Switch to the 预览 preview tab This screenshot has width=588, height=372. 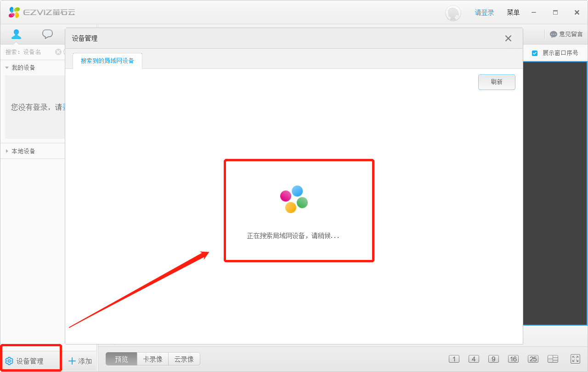pyautogui.click(x=121, y=359)
